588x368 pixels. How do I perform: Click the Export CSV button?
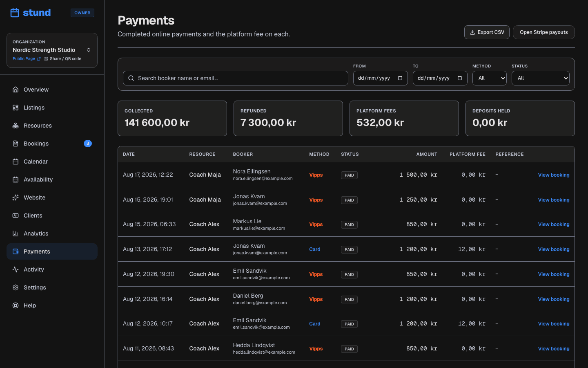tap(487, 32)
